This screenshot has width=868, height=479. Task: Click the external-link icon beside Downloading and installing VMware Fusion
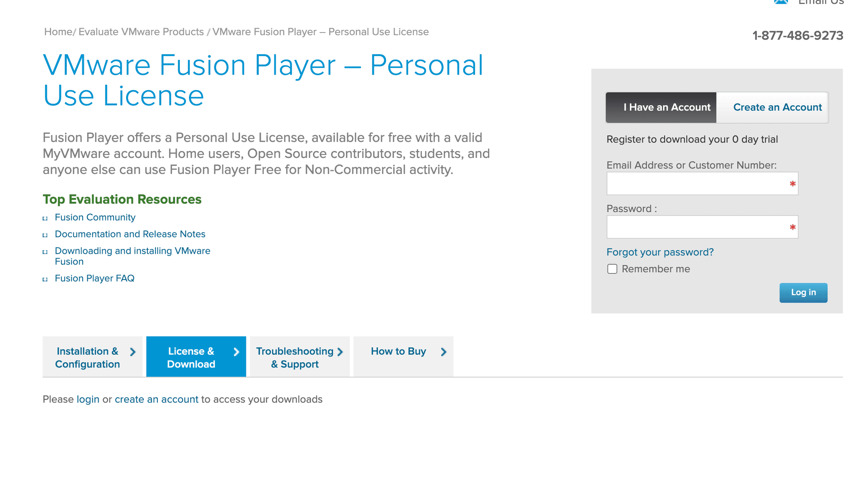tap(46, 252)
